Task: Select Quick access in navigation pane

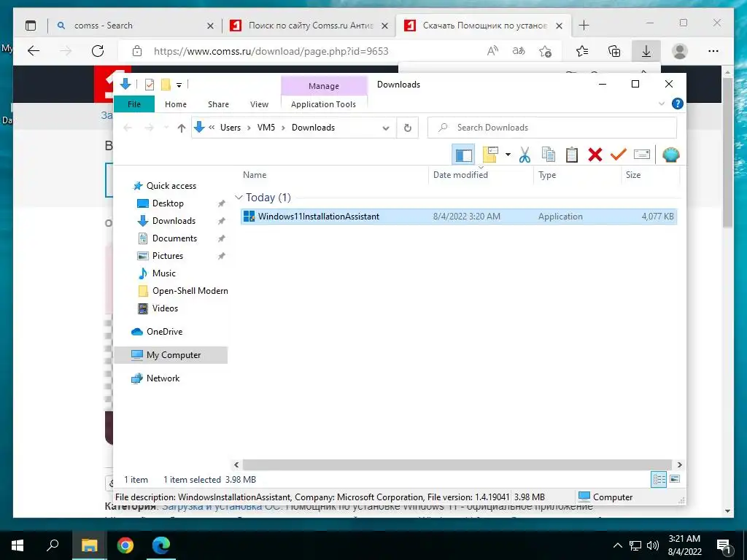Action: click(x=171, y=186)
